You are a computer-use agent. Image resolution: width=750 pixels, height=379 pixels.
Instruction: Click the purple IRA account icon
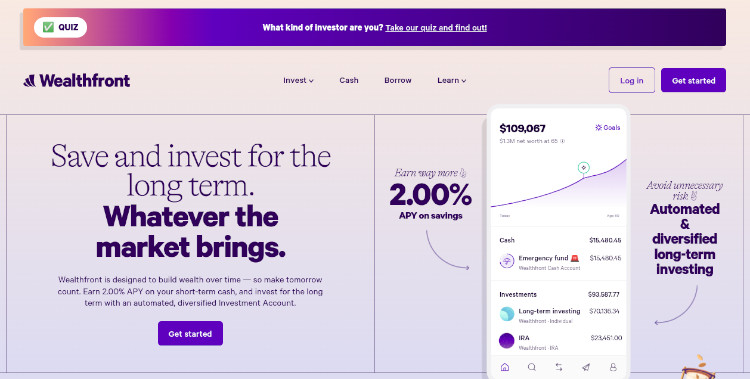[507, 341]
